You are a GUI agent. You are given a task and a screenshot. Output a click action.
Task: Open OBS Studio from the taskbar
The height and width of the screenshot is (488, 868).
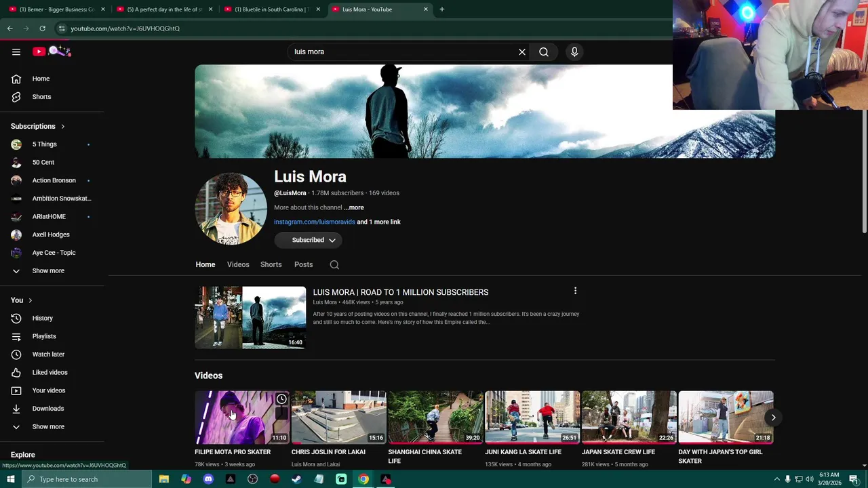[x=253, y=479]
